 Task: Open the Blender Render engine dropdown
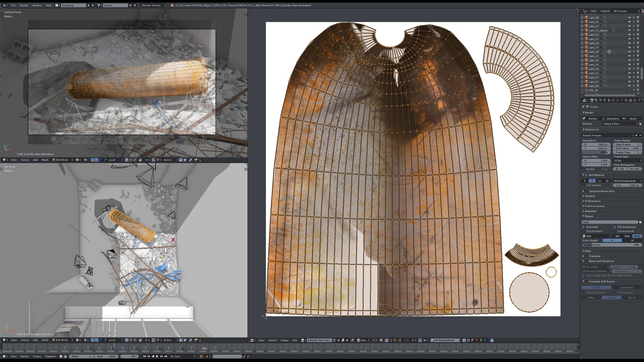pyautogui.click(x=153, y=5)
